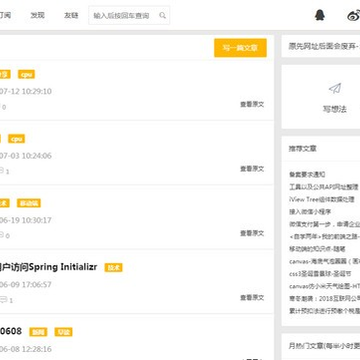
Task: Select 技术 tag beside Spring Initializr title
Action: 113,267
